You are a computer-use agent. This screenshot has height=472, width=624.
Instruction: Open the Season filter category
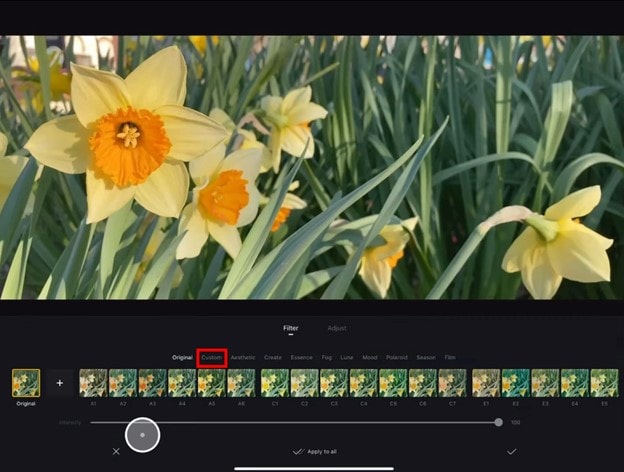pyautogui.click(x=426, y=357)
